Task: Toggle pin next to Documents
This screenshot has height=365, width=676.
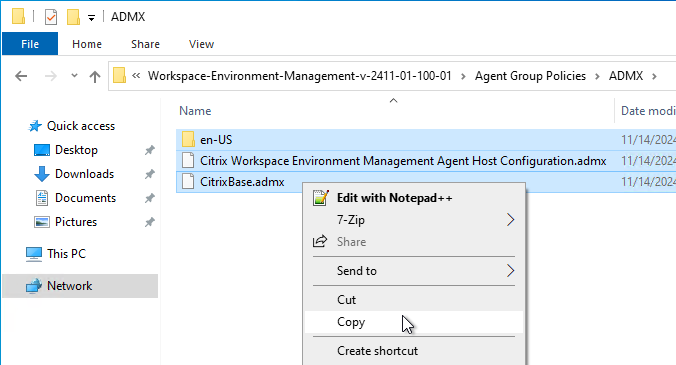Action: (149, 198)
